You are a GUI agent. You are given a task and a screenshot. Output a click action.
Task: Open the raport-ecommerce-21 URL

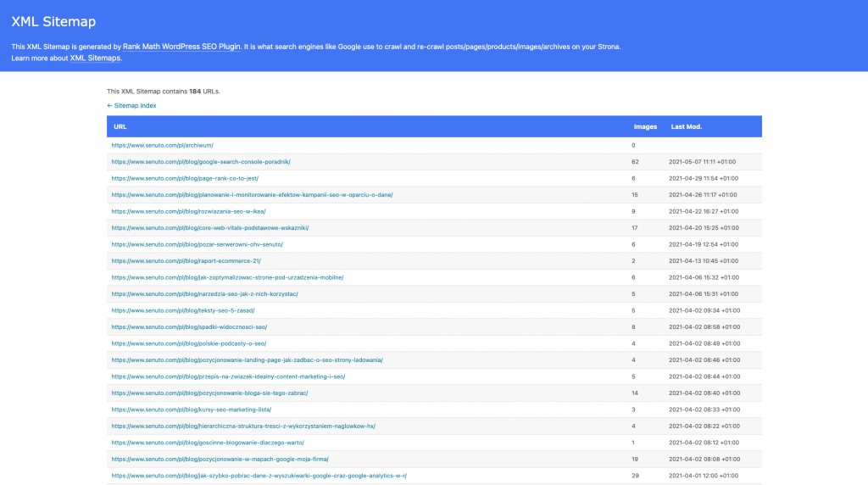pos(186,261)
